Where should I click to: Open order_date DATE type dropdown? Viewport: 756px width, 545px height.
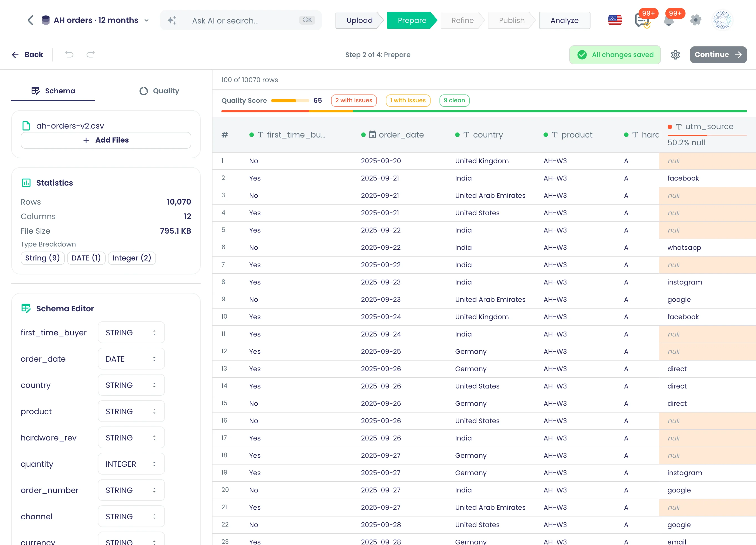point(131,359)
